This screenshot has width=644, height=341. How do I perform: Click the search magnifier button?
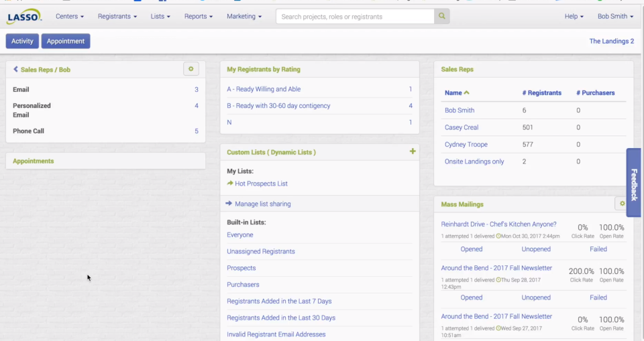[441, 17]
